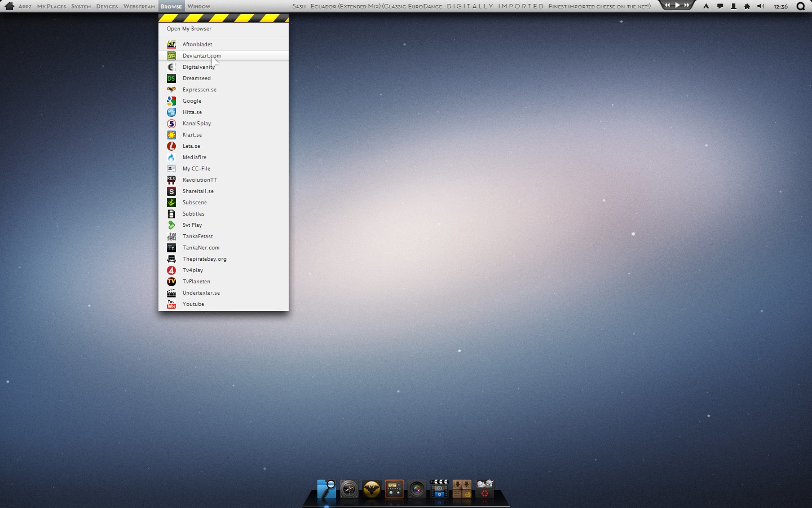The image size is (812, 508).
Task: Open the Appz menu
Action: tap(25, 6)
